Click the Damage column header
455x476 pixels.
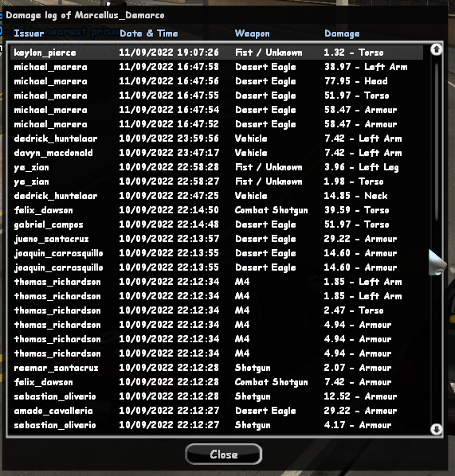click(x=342, y=33)
